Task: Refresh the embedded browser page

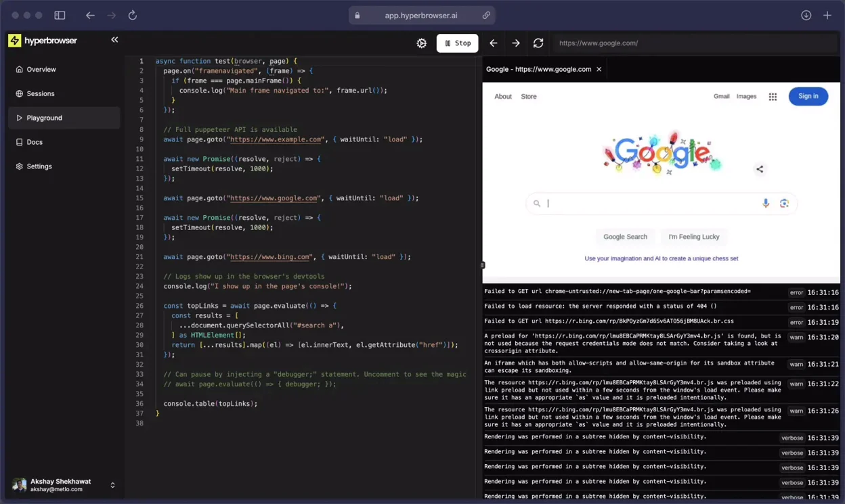Action: [538, 43]
